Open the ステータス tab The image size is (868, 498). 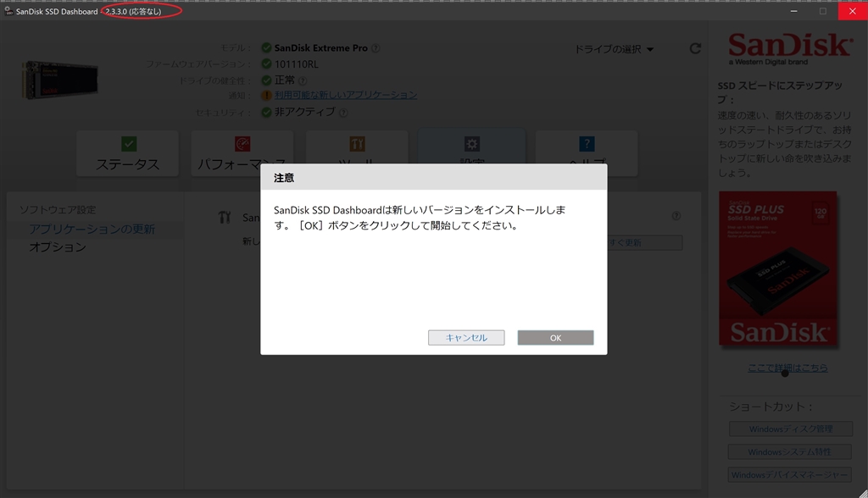pyautogui.click(x=127, y=153)
